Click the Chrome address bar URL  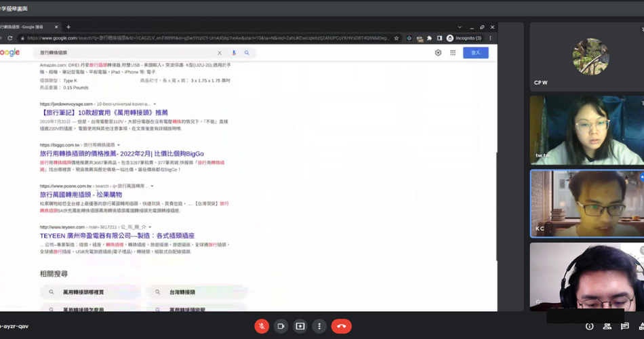pos(207,38)
